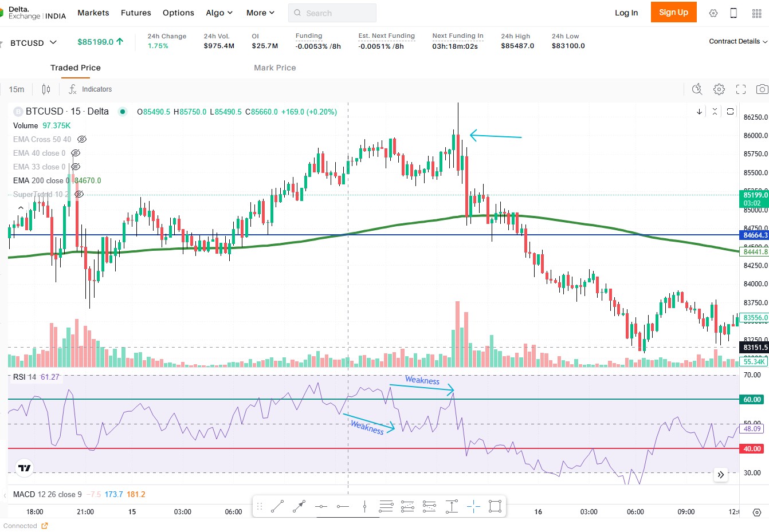Click the Search input field

tap(332, 13)
